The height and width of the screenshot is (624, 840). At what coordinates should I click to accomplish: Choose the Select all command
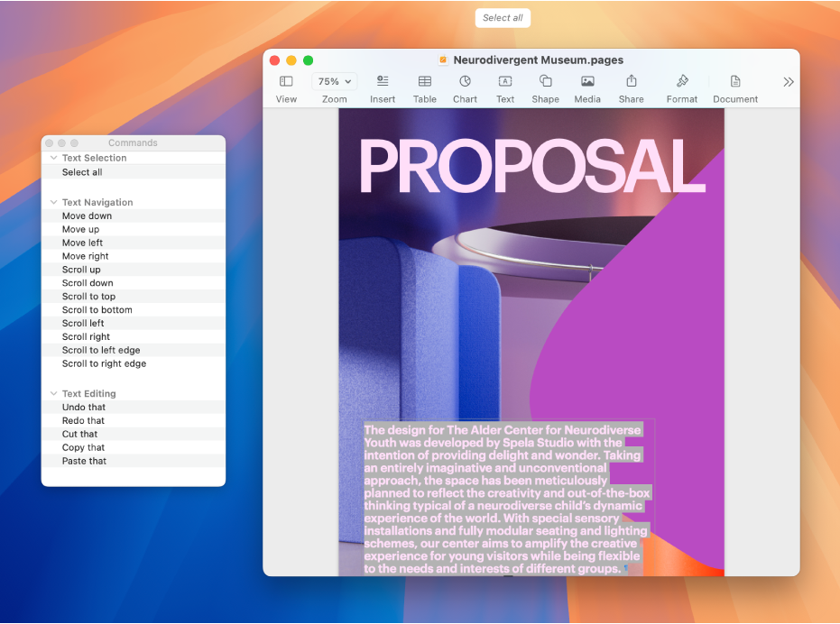[134, 172]
